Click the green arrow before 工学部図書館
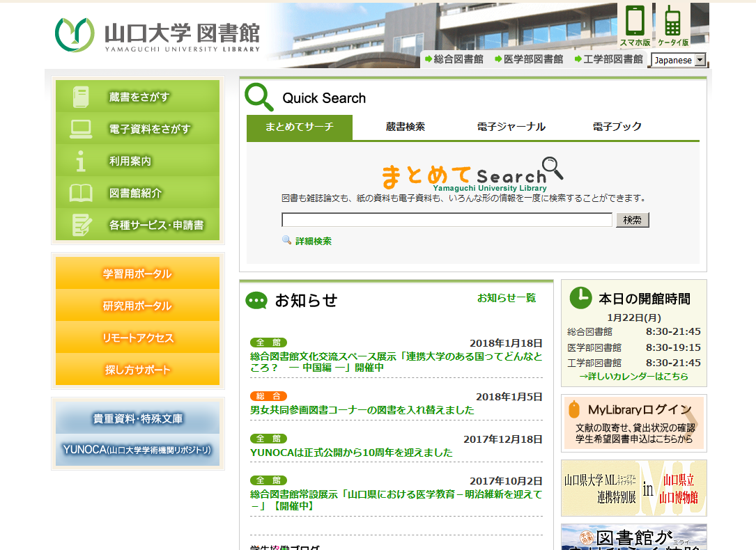The image size is (756, 550). click(578, 59)
